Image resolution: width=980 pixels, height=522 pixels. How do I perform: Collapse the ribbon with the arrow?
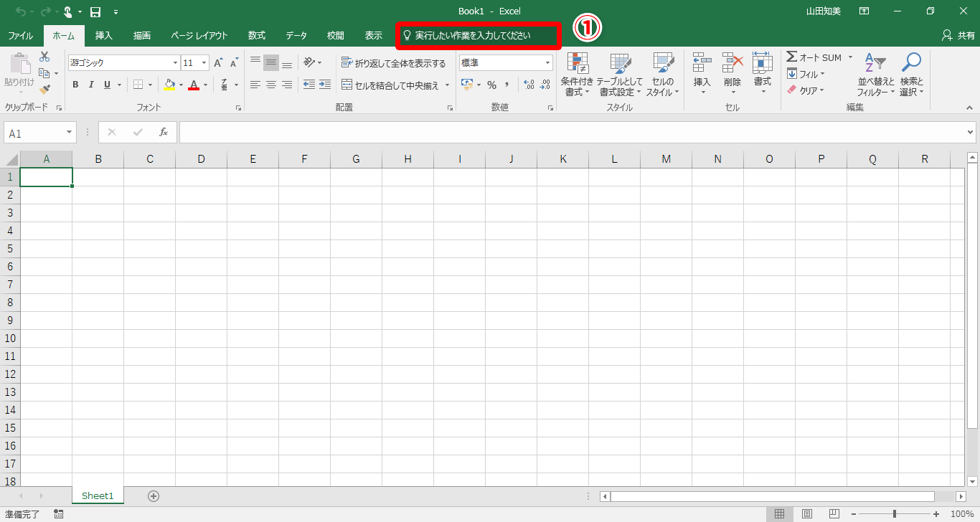pos(970,108)
